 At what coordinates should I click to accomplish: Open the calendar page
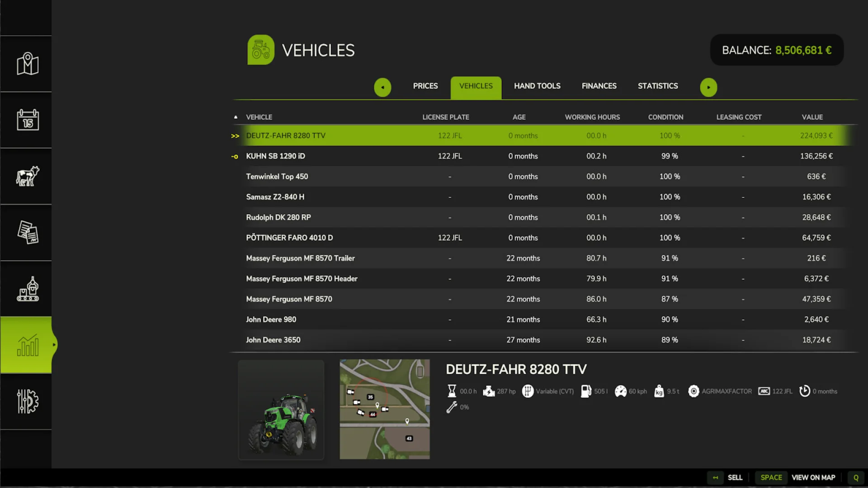27,120
